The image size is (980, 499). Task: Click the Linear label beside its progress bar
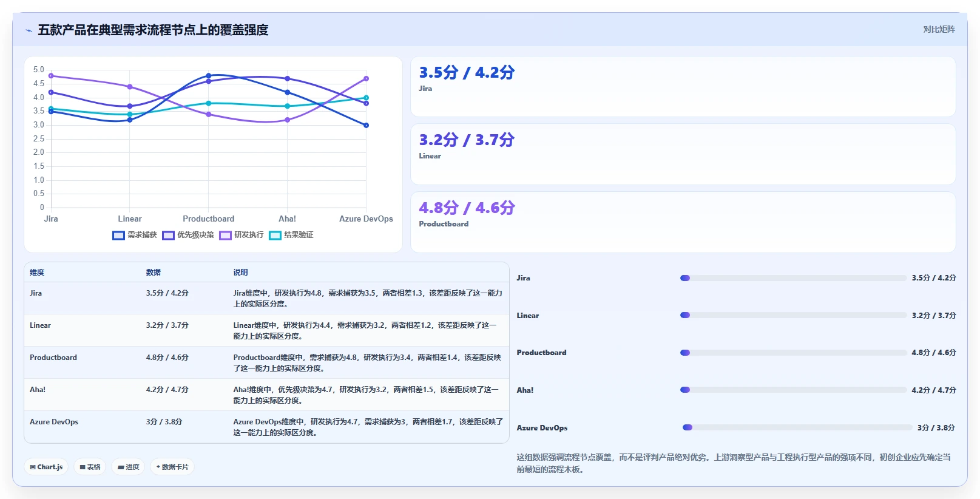tap(528, 316)
